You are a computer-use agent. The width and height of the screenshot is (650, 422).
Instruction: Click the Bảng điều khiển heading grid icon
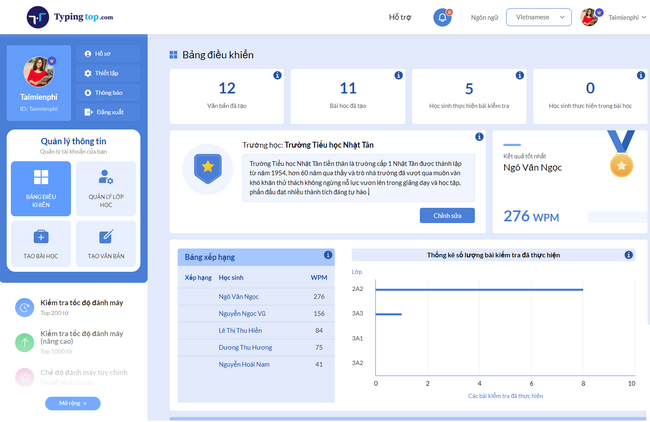pos(173,55)
